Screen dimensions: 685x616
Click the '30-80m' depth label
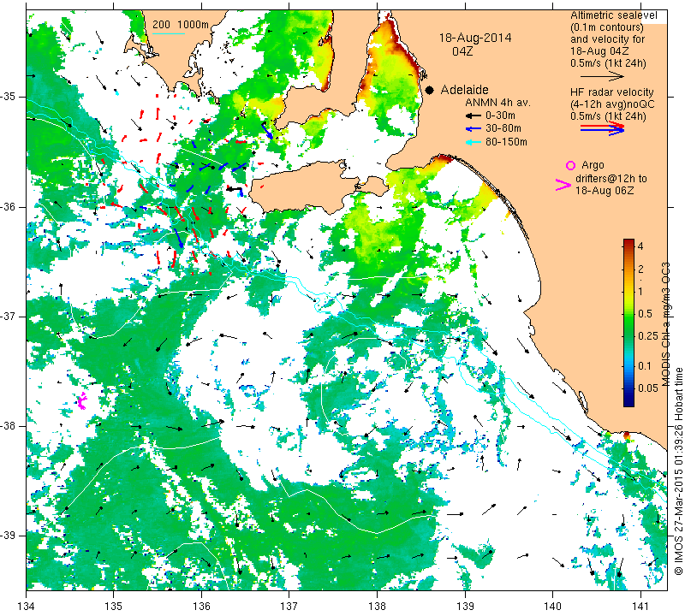click(503, 128)
